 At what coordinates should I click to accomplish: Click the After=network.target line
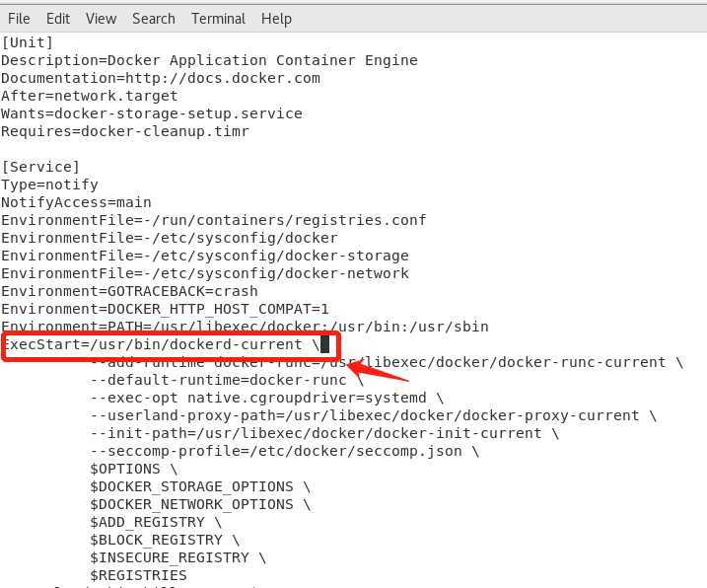90,96
